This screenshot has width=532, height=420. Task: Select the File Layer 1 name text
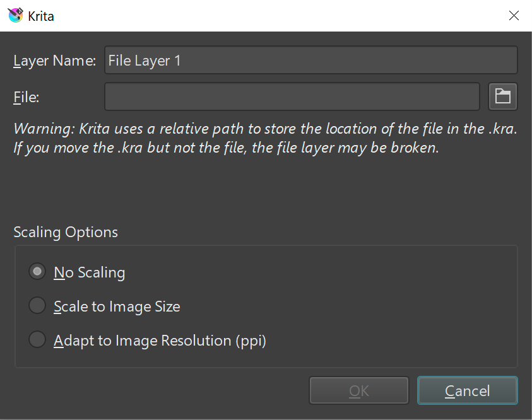click(x=143, y=60)
